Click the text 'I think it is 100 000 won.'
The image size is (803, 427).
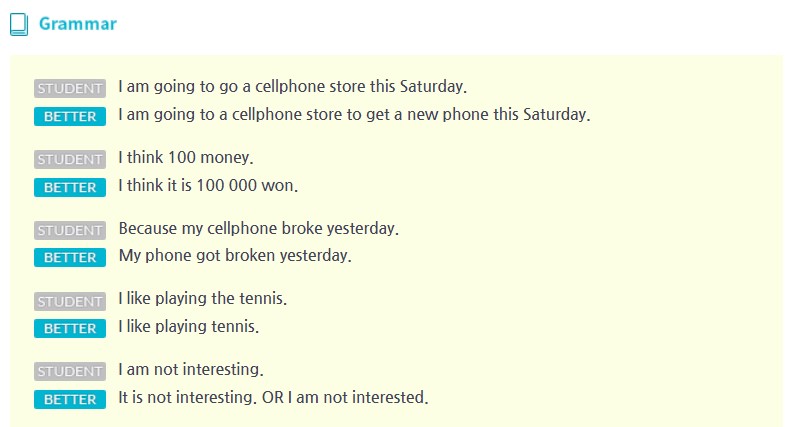tap(208, 185)
